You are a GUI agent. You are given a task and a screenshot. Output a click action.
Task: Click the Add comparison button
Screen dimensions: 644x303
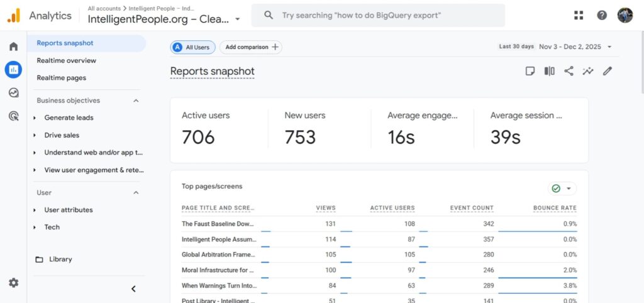coord(250,47)
